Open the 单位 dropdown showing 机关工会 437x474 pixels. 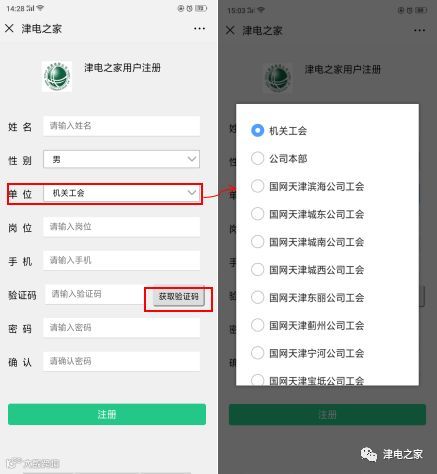[121, 193]
